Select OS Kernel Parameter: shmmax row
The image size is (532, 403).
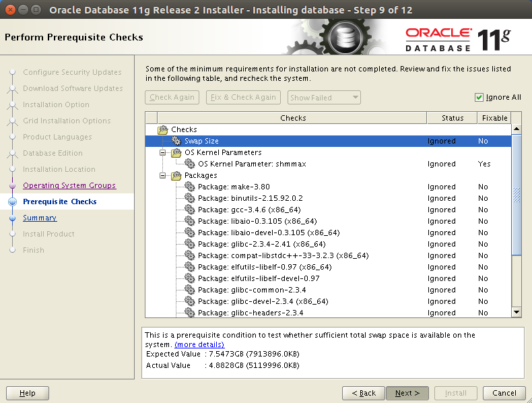click(328, 164)
